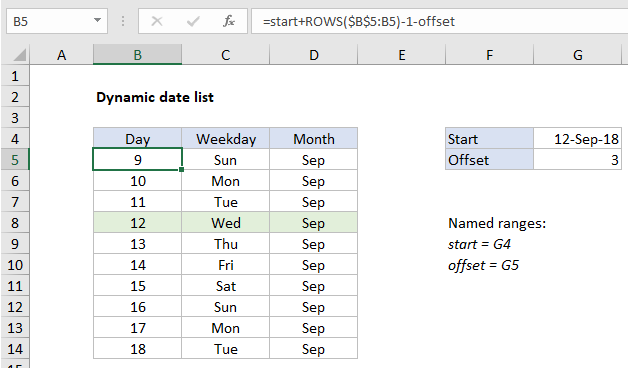This screenshot has height=368, width=628.
Task: Click the 'Weekday' header cell
Action: pos(225,139)
